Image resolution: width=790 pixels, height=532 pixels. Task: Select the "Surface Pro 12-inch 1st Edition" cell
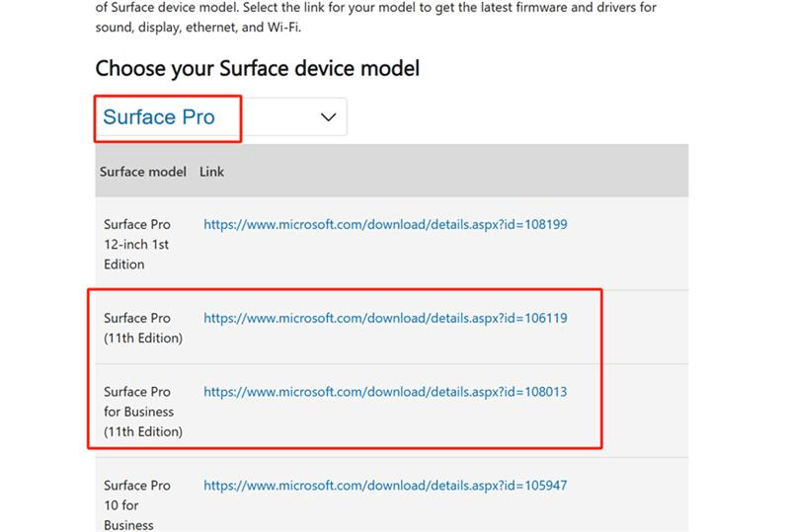[x=137, y=244]
